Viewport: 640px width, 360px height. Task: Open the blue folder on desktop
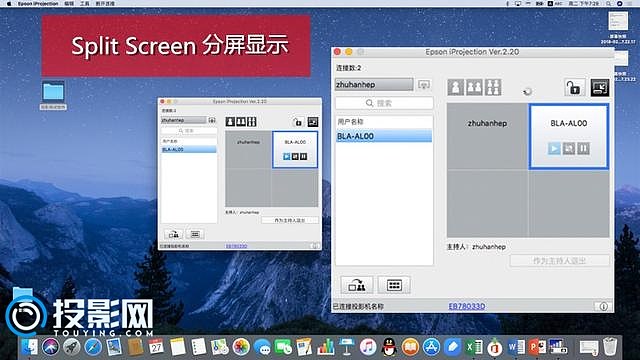point(53,91)
